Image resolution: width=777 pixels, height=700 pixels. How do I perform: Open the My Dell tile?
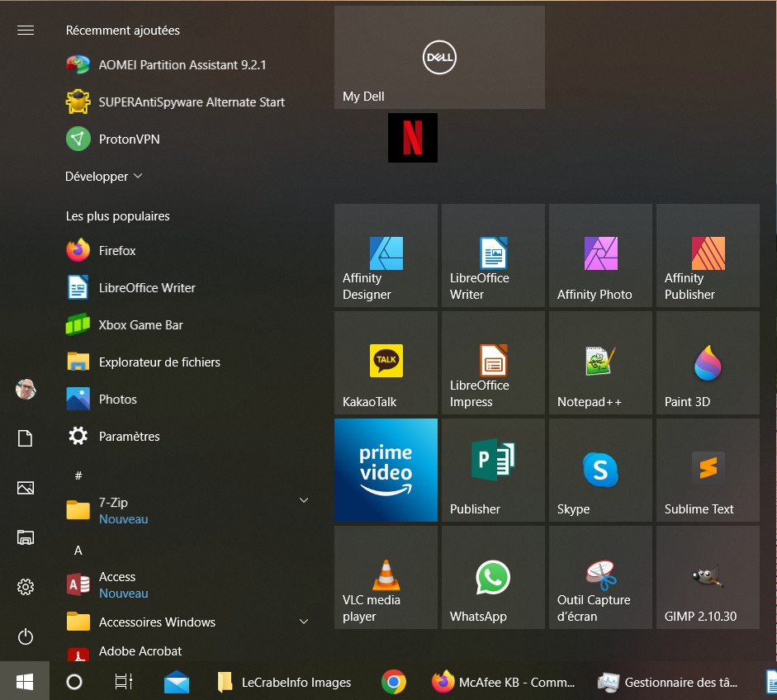pyautogui.click(x=439, y=58)
